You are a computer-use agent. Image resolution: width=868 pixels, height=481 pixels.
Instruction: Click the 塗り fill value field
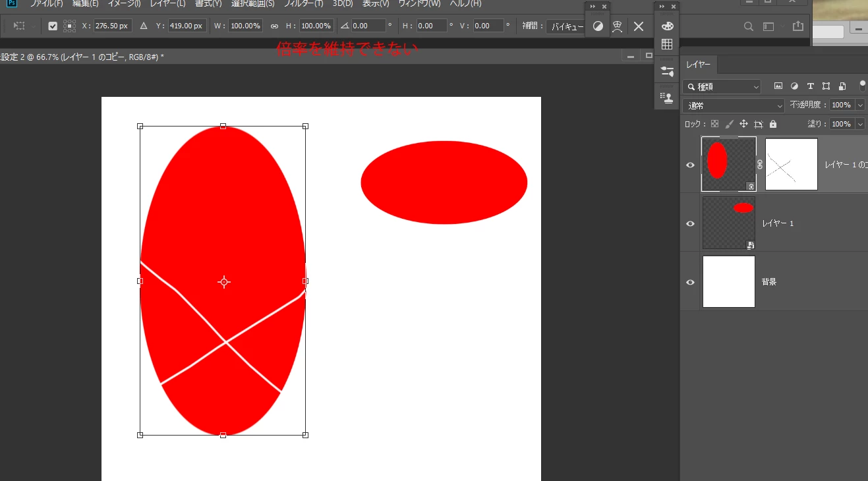pyautogui.click(x=842, y=124)
